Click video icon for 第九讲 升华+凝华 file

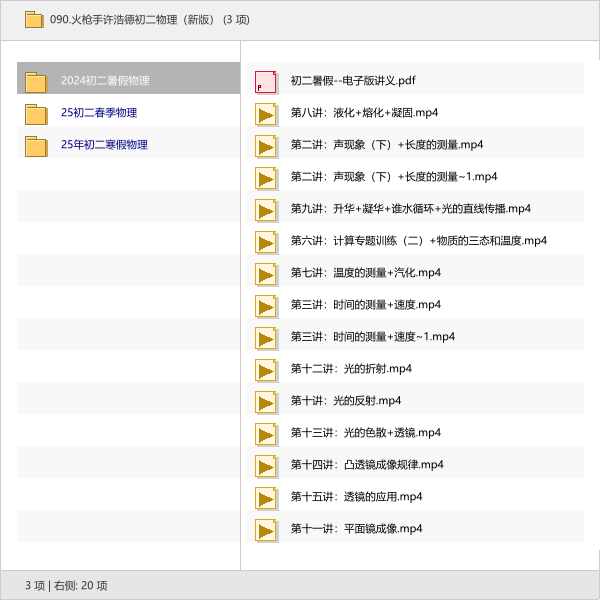(265, 209)
